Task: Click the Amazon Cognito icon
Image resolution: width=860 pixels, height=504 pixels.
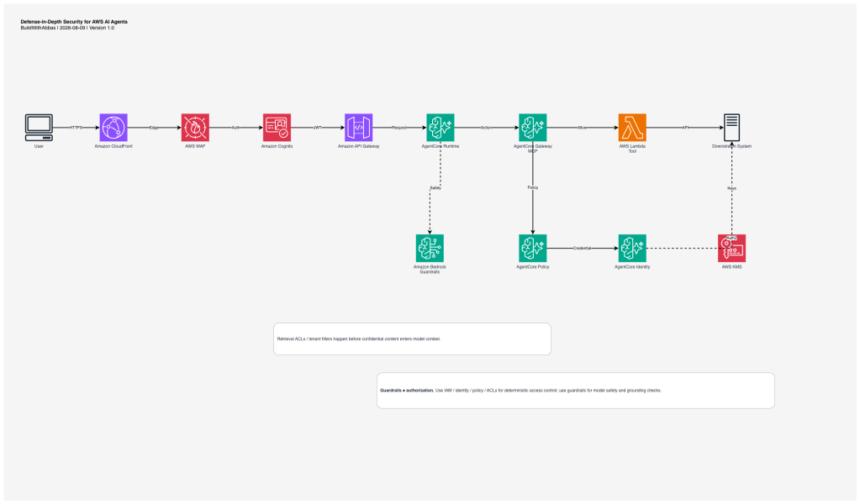Action: click(x=277, y=128)
